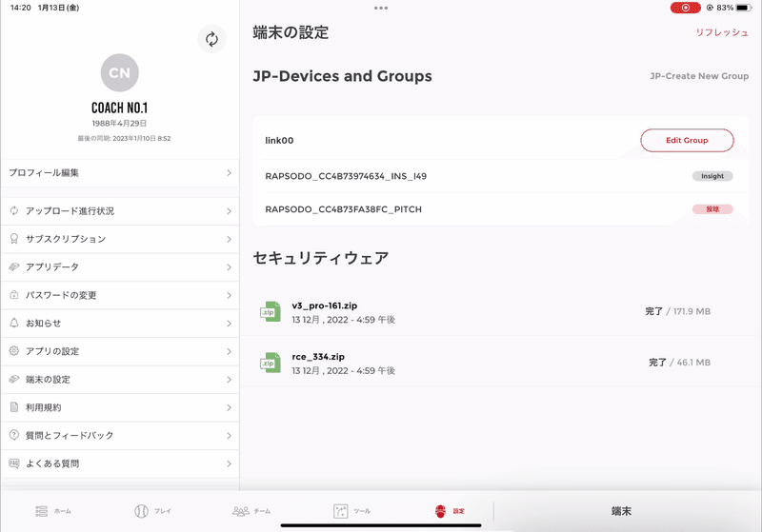
Task: Open the ホーム tab label
Action: pyautogui.click(x=63, y=511)
